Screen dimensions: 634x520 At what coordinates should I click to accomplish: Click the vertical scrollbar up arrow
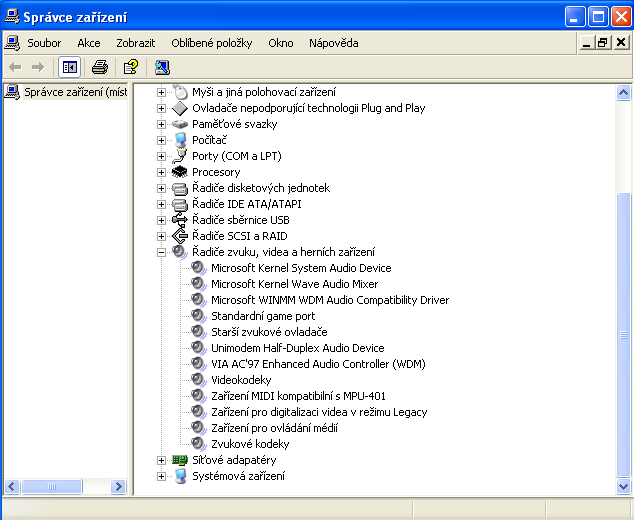(x=625, y=92)
